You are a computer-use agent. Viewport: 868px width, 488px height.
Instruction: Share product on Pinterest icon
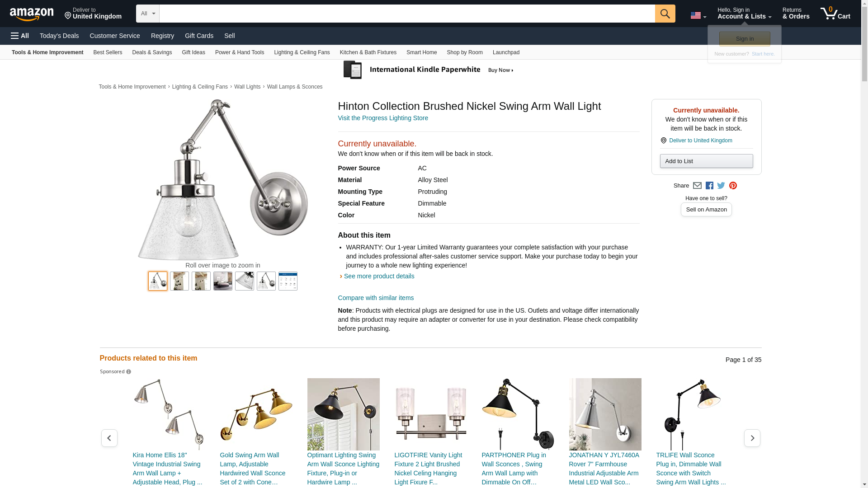(x=733, y=186)
